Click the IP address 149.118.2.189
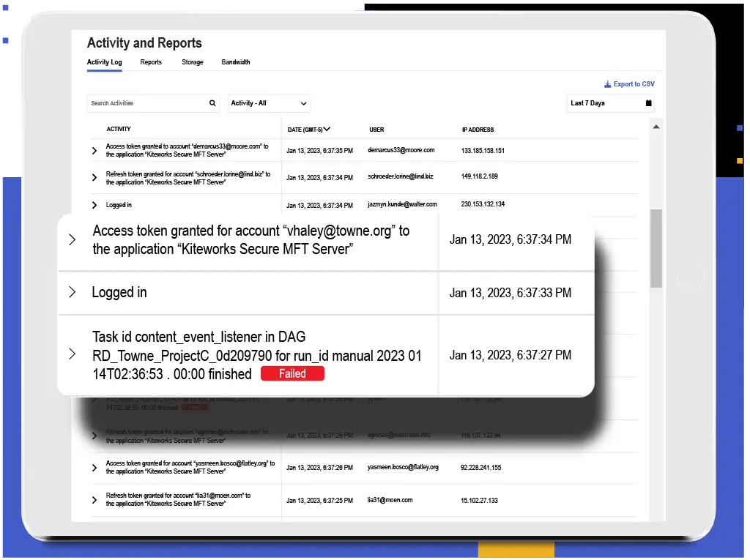This screenshot has height=560, width=750. (x=479, y=176)
